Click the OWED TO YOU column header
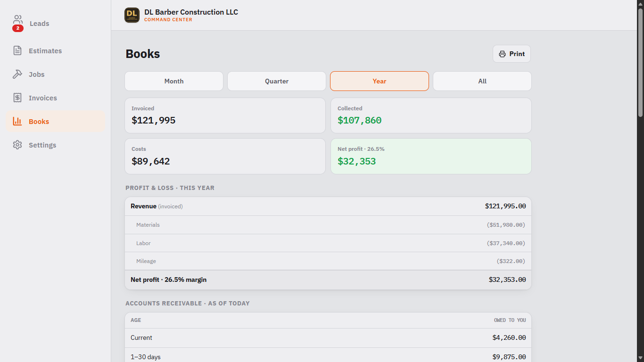The image size is (644, 362). [510, 320]
